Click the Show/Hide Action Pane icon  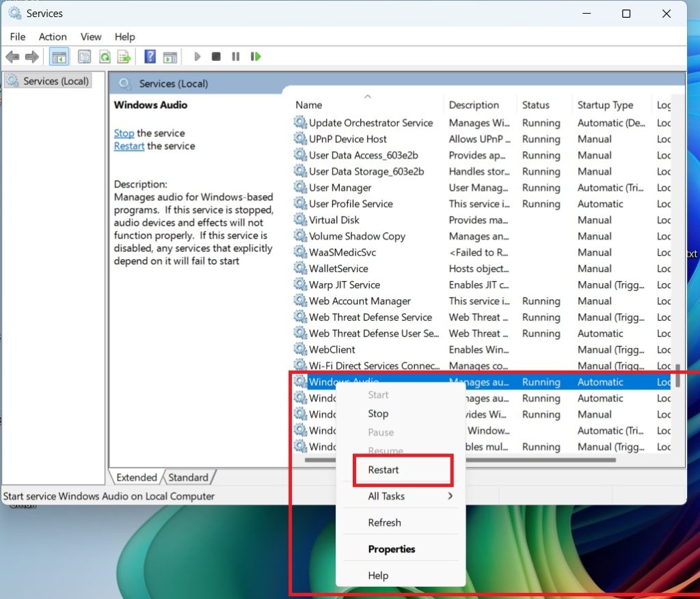170,57
